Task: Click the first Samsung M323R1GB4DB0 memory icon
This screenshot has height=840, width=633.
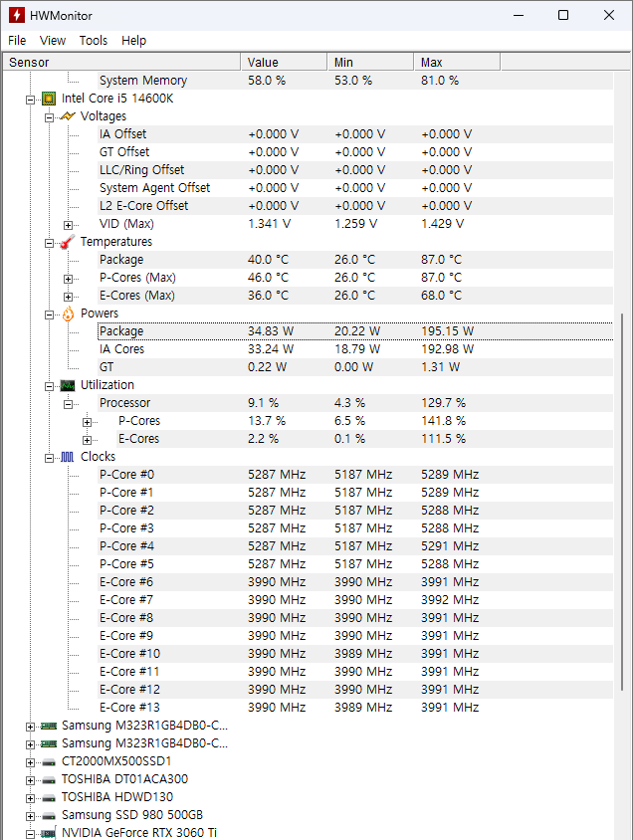Action: (x=49, y=726)
